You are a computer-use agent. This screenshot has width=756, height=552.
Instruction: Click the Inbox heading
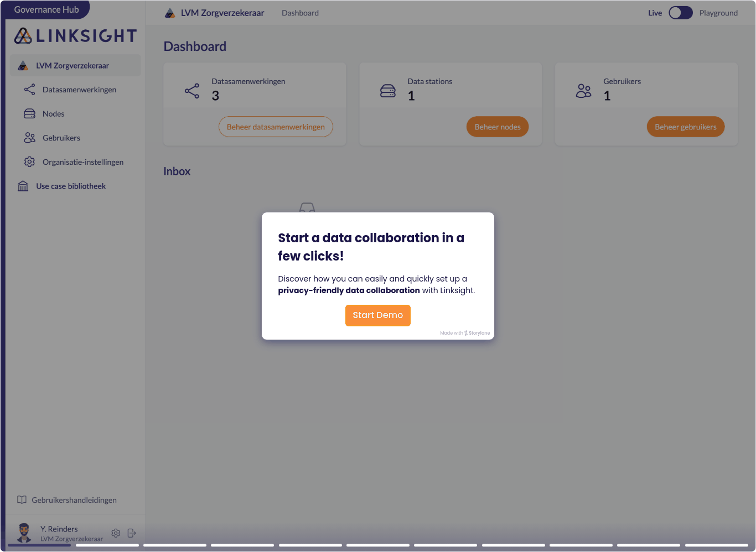177,171
